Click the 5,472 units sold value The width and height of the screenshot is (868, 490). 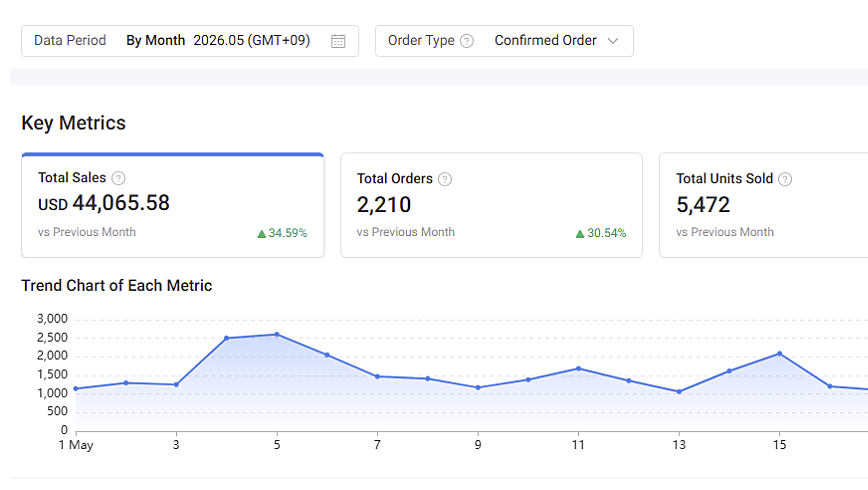coord(703,205)
